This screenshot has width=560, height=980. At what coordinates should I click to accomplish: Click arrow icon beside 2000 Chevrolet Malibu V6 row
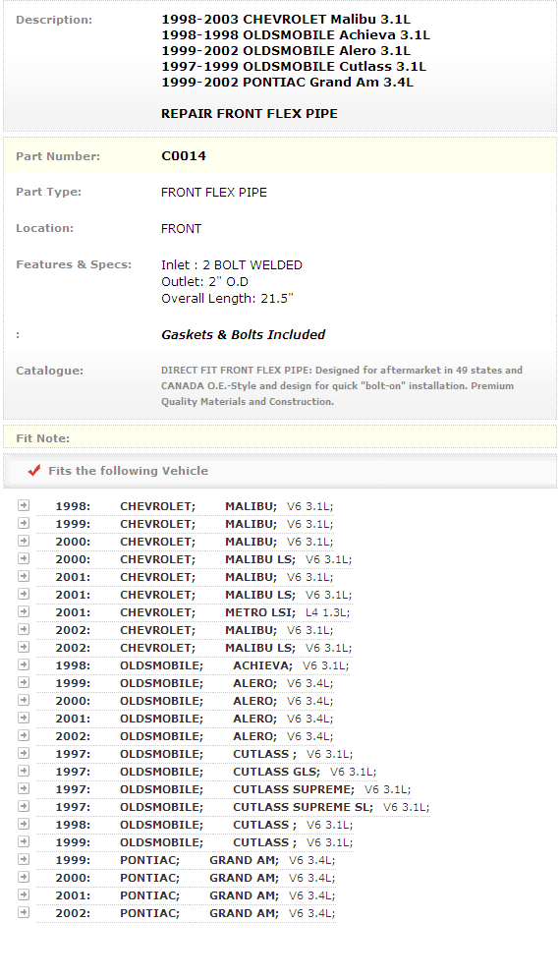(24, 540)
